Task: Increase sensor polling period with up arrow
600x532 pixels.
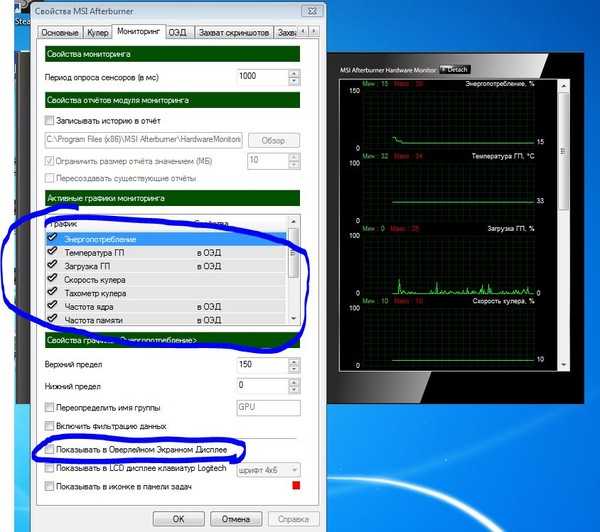Action: tap(294, 73)
